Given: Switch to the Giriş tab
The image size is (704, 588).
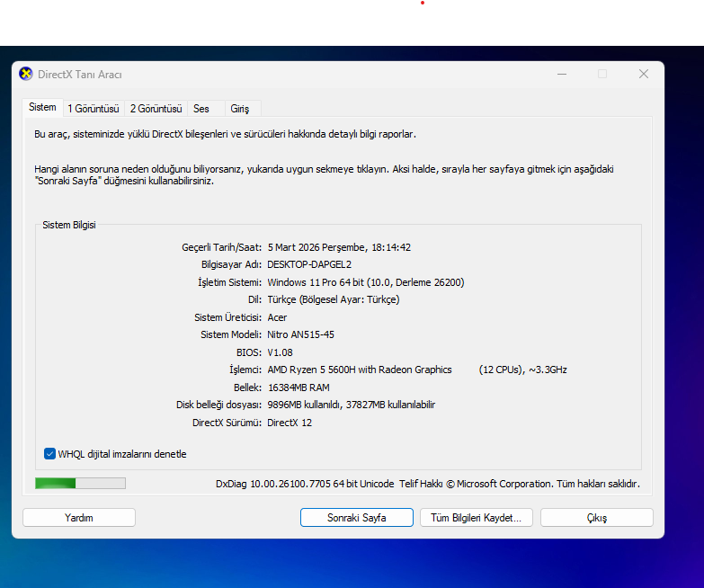Looking at the screenshot, I should point(240,108).
